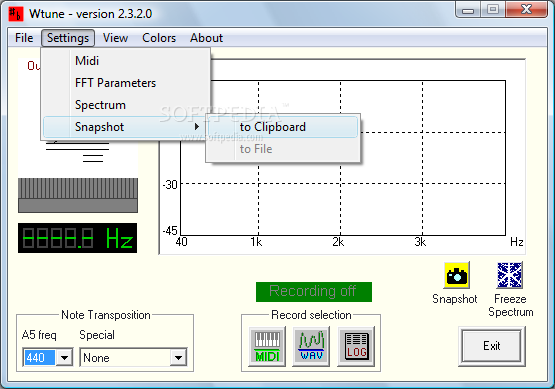Open the View menu
This screenshot has height=389, width=555.
click(x=115, y=38)
